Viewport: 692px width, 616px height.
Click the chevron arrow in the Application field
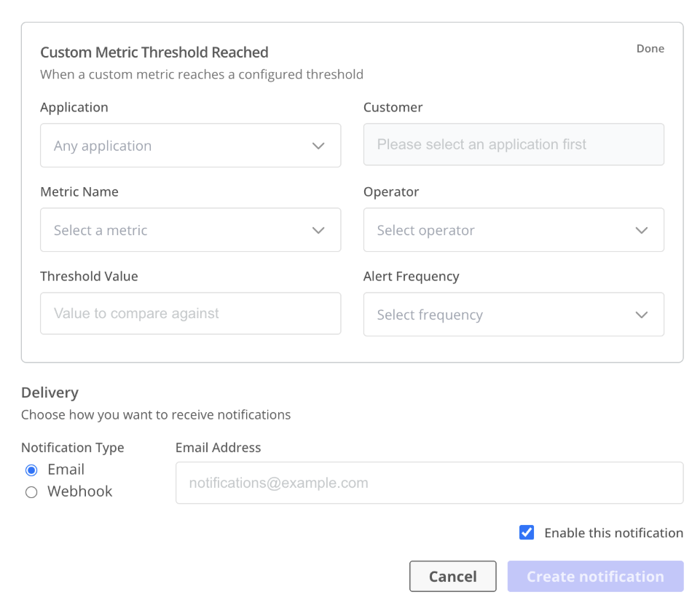pos(318,146)
